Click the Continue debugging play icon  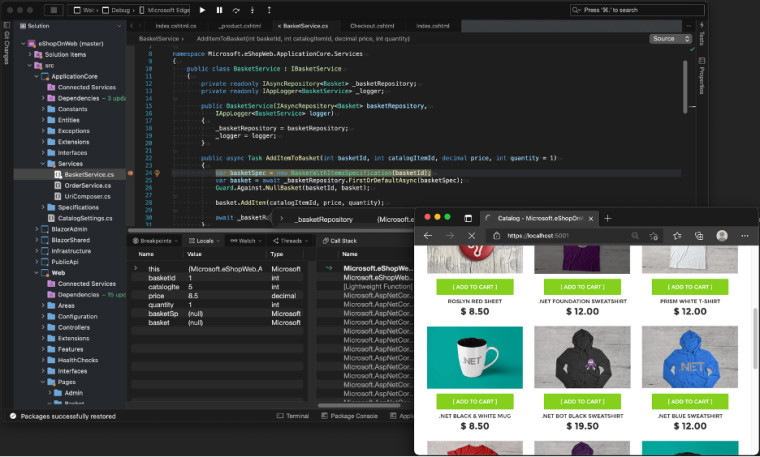[x=203, y=10]
